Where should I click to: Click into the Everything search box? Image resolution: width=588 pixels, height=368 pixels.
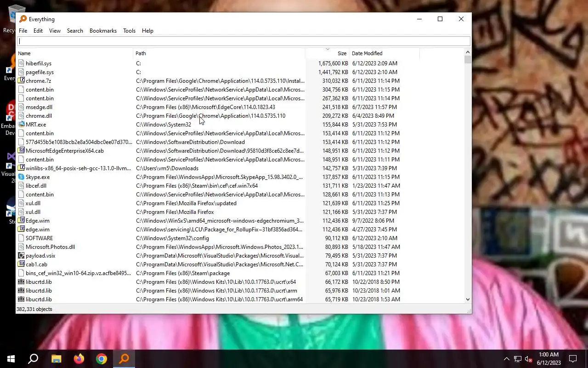(x=243, y=41)
